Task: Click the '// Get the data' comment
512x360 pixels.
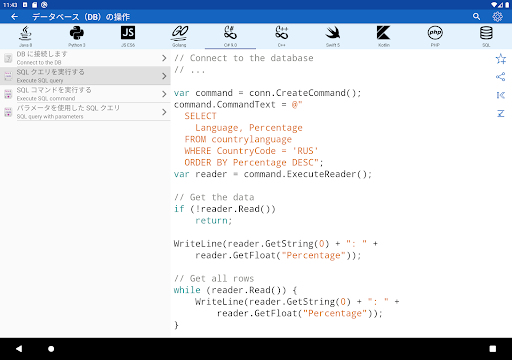Action: pos(214,197)
